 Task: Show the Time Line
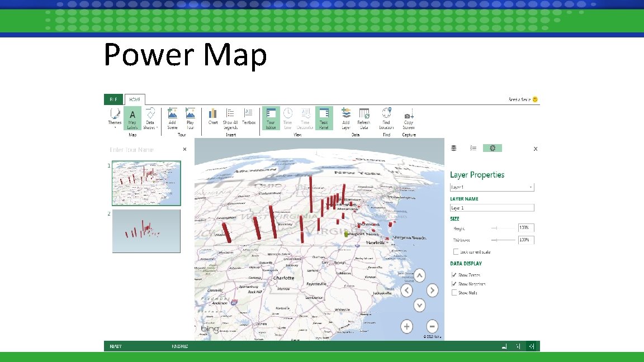(288, 118)
